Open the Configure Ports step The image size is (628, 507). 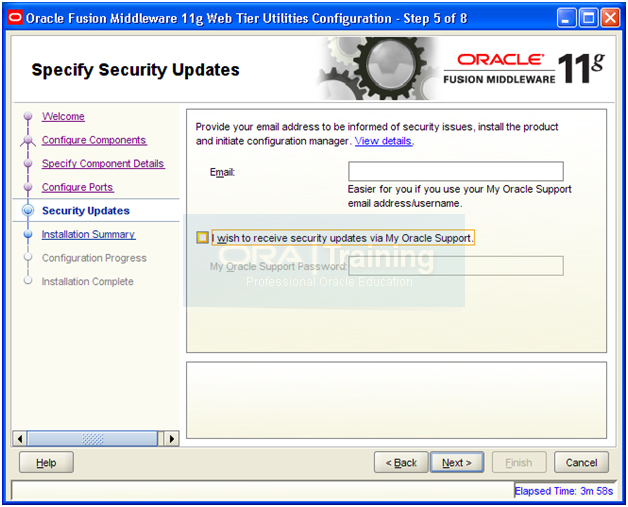pyautogui.click(x=78, y=187)
